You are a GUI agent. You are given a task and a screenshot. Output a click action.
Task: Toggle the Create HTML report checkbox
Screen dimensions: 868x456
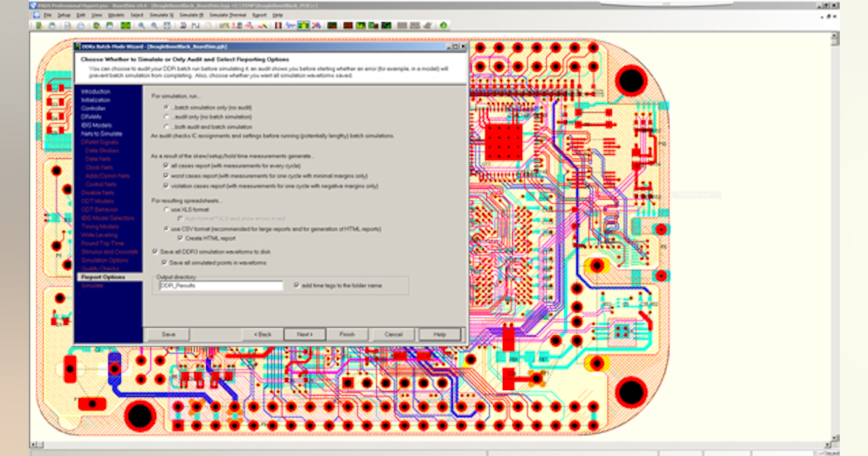(181, 237)
